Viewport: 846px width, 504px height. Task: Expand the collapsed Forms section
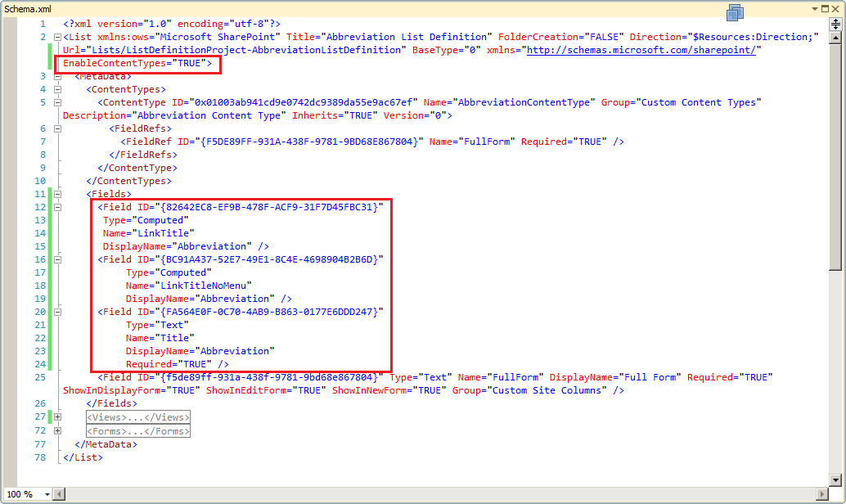[57, 431]
